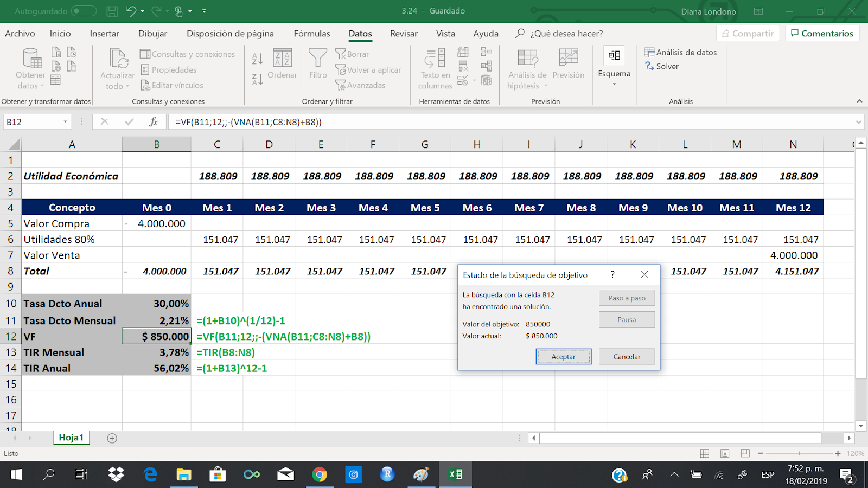Switch to the Revisar tab
Image resolution: width=868 pixels, height=488 pixels.
[403, 34]
